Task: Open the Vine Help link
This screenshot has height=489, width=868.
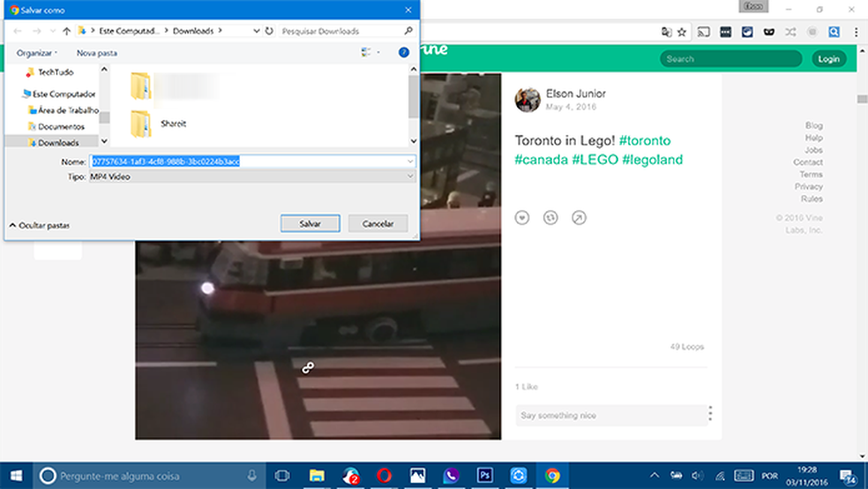Action: tap(813, 138)
